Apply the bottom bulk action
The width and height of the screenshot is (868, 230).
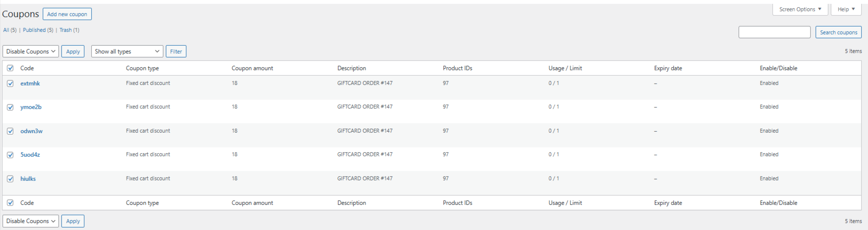73,221
